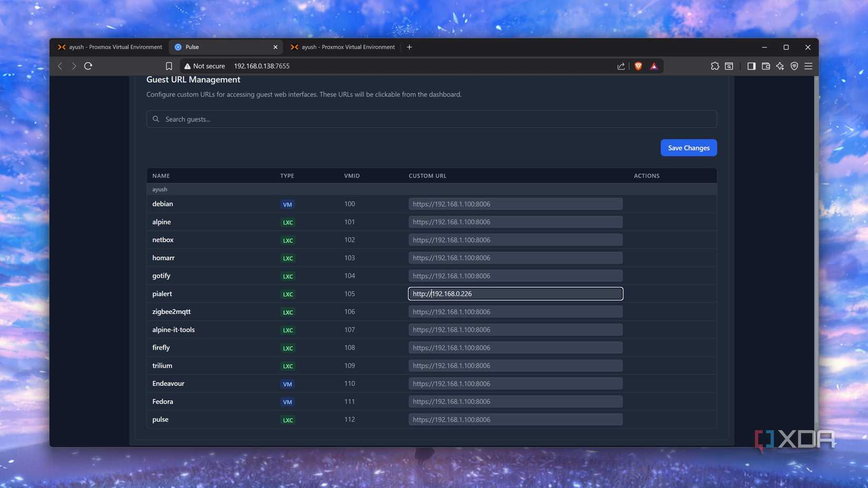Open the Brave Wallet icon
Viewport: 868px width, 488px height.
click(x=766, y=66)
